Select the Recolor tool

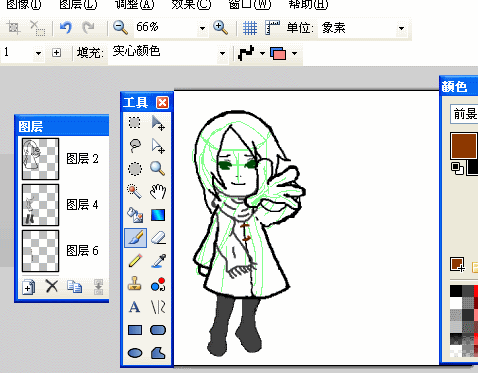click(x=158, y=284)
